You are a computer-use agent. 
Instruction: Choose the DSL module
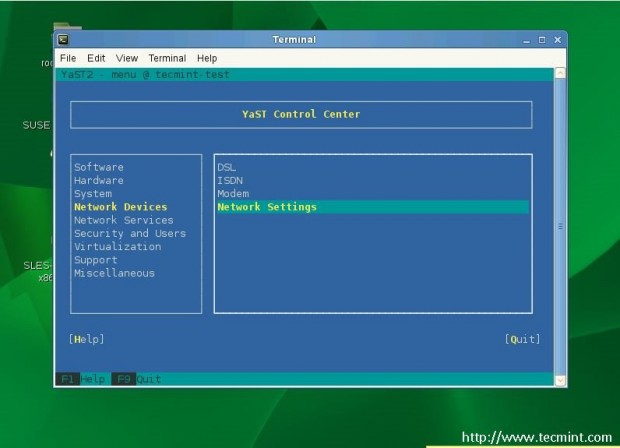[227, 167]
